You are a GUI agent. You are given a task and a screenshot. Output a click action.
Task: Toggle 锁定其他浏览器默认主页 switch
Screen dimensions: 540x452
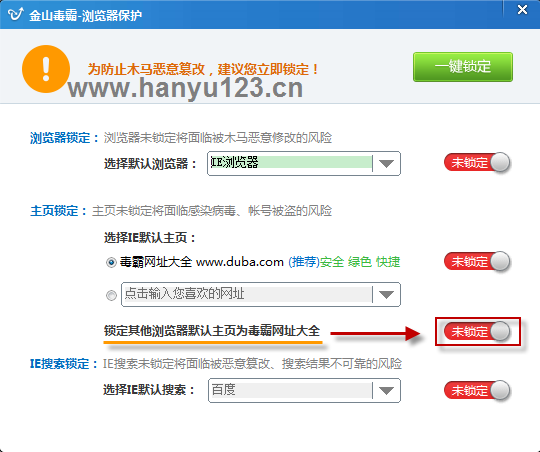[477, 331]
